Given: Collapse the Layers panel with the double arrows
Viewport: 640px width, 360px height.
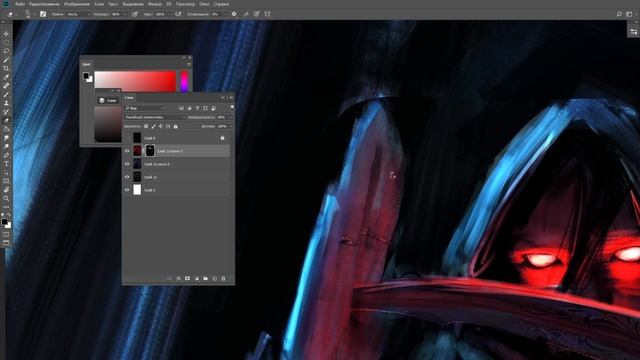Looking at the screenshot, I should tap(223, 98).
